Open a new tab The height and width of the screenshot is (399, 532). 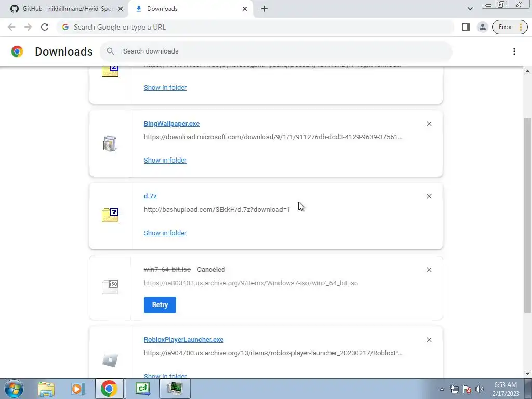pos(264,9)
